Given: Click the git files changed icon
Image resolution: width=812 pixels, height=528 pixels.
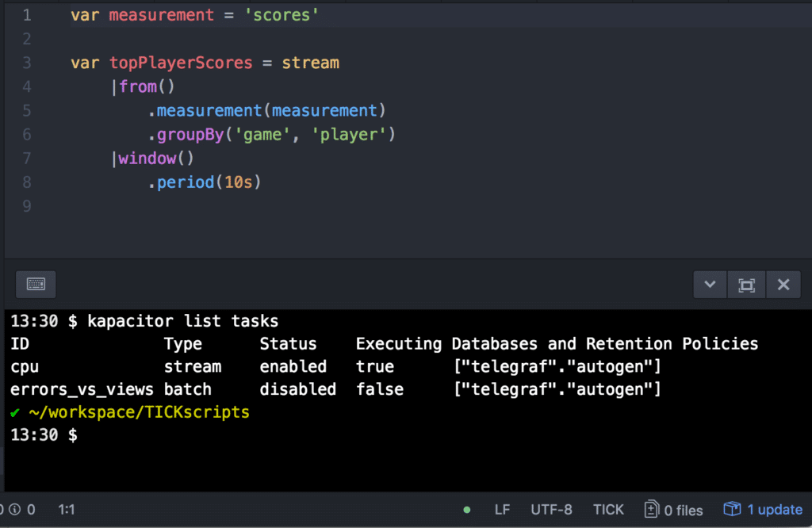Looking at the screenshot, I should point(652,510).
